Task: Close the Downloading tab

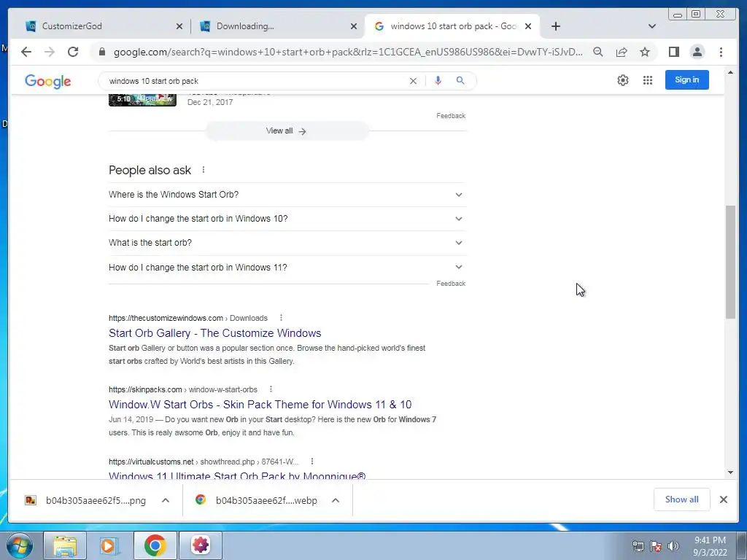Action: click(354, 26)
